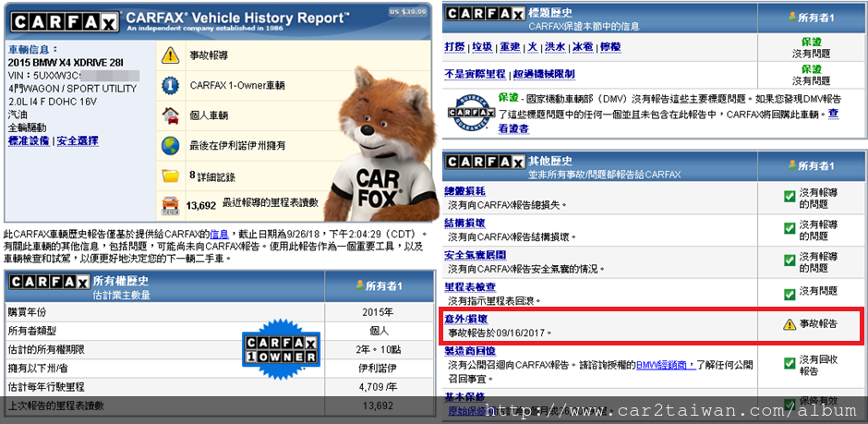Click the CARFAX Buyback Guarantee seal

coord(471,113)
